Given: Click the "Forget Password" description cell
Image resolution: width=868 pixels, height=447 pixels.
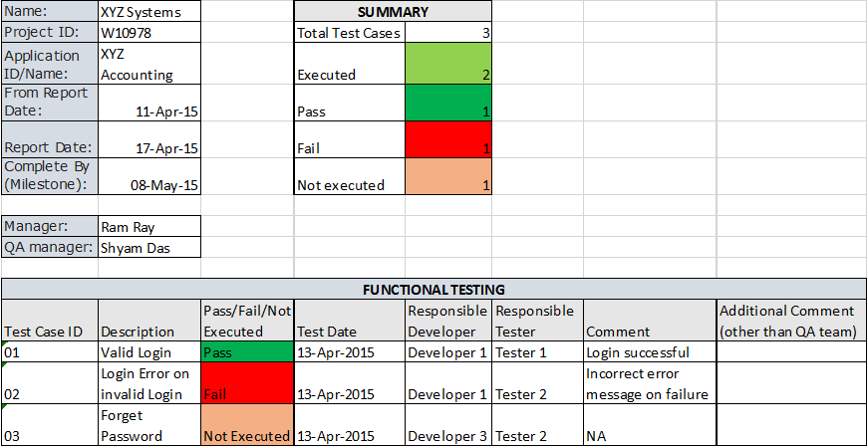Looking at the screenshot, I should tap(149, 425).
